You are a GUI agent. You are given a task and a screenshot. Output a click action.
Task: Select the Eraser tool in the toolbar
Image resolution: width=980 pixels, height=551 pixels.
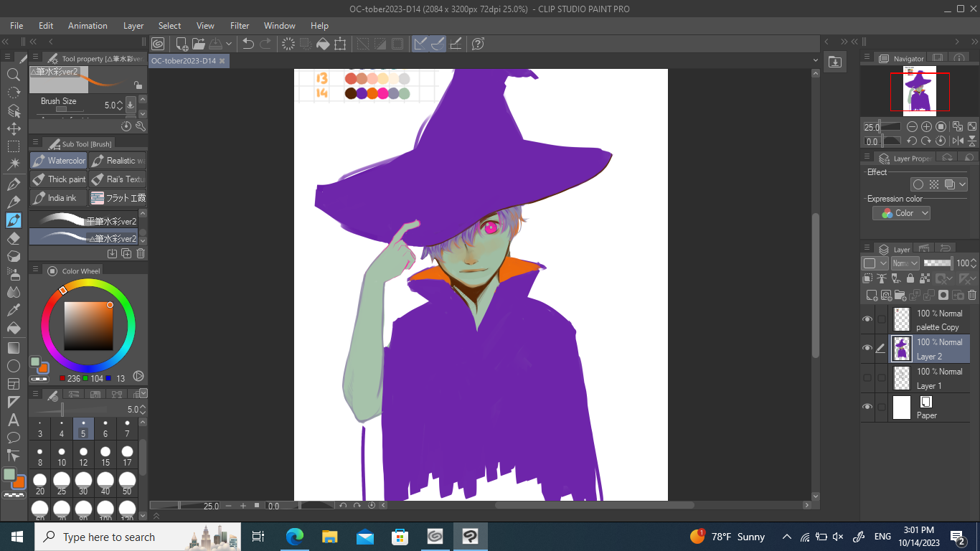click(13, 238)
